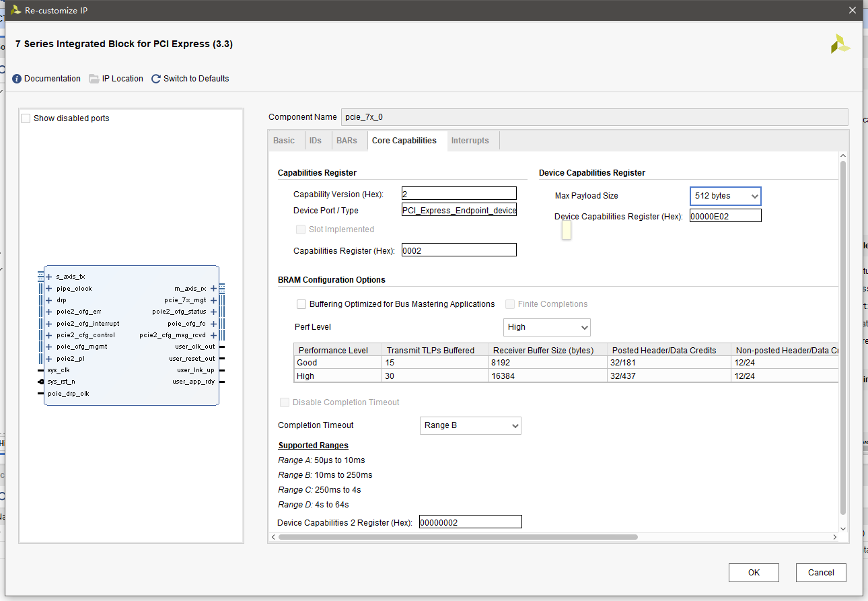Click the Cancel button
The image size is (868, 601).
[821, 573]
